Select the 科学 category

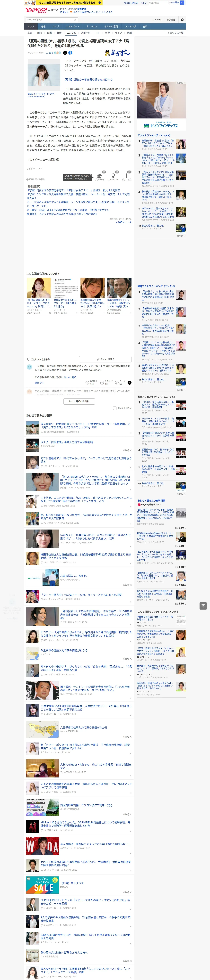[107, 33]
